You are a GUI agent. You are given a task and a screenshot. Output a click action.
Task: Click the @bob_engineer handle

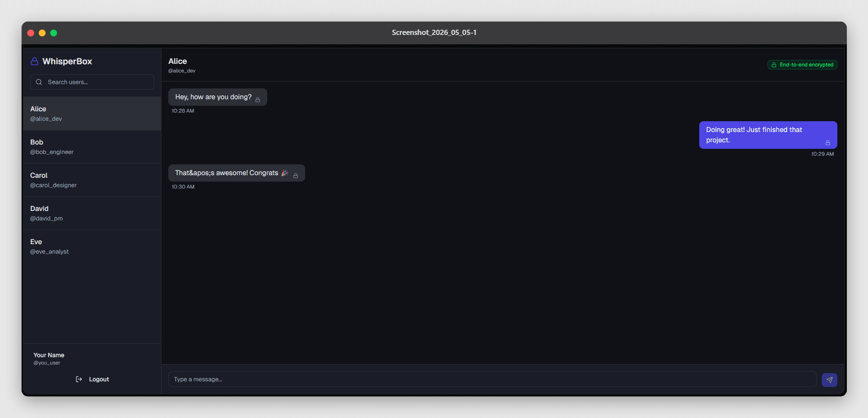click(52, 152)
